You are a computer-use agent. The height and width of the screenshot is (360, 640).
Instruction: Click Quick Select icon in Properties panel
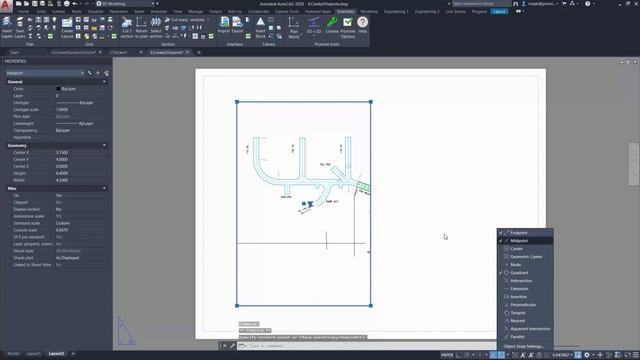coord(106,73)
